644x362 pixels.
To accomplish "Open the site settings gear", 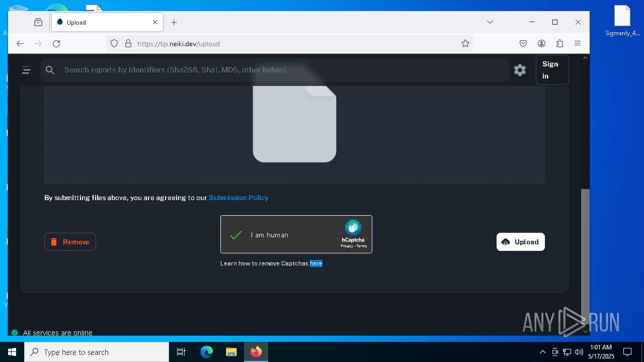I will pos(520,70).
